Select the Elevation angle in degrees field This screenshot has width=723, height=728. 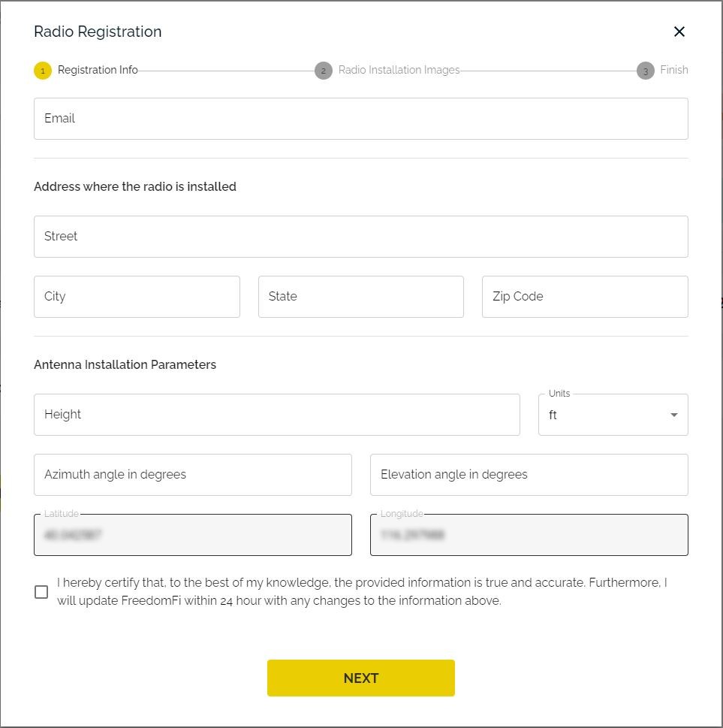529,475
